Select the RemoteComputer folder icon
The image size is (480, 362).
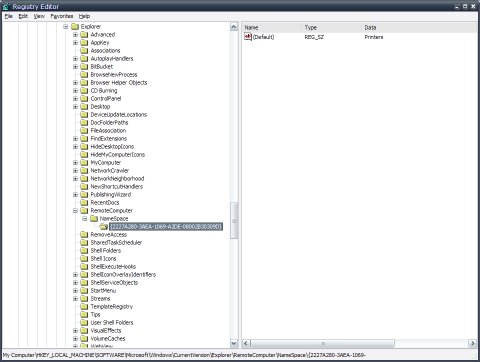(84, 211)
